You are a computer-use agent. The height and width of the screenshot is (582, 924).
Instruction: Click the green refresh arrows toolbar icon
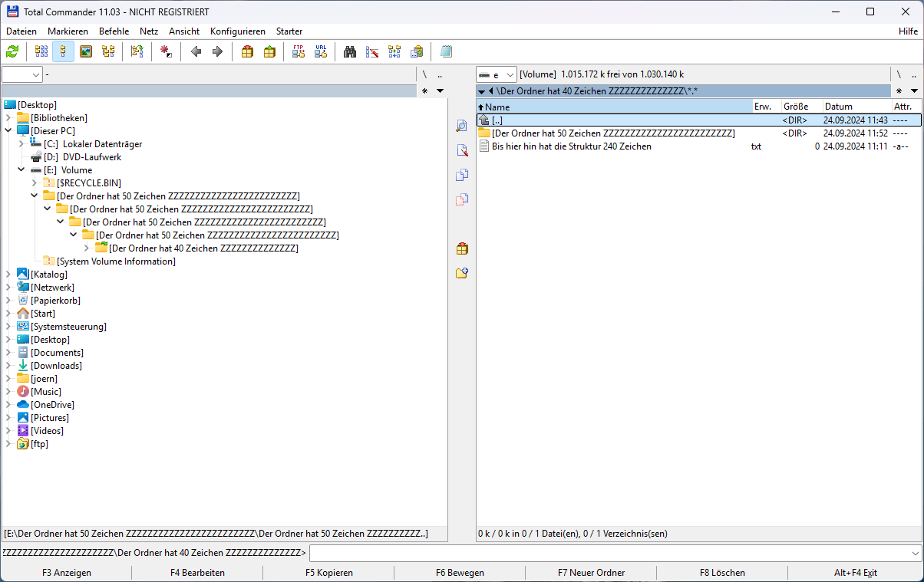(x=12, y=51)
